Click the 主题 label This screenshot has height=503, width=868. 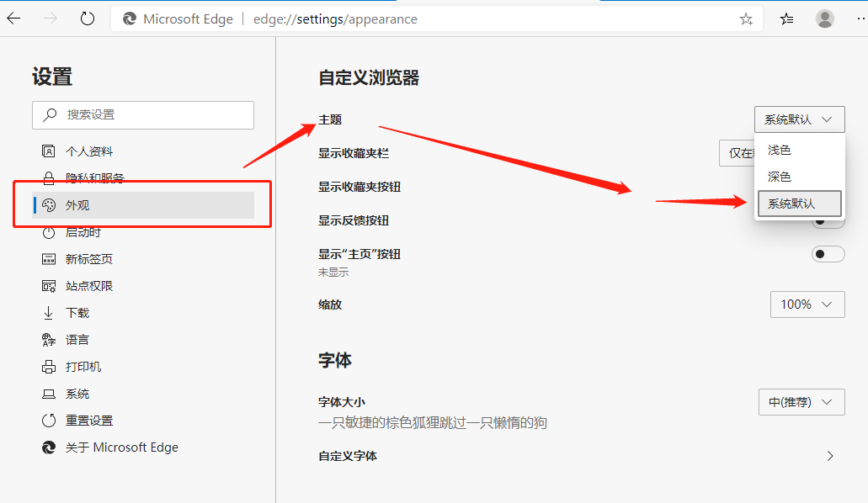[330, 119]
